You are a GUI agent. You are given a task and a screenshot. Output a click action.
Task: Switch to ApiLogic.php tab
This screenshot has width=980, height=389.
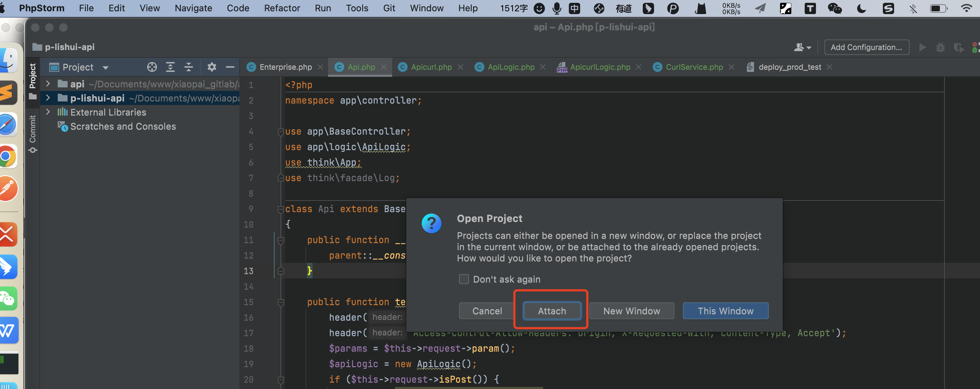[x=511, y=67]
